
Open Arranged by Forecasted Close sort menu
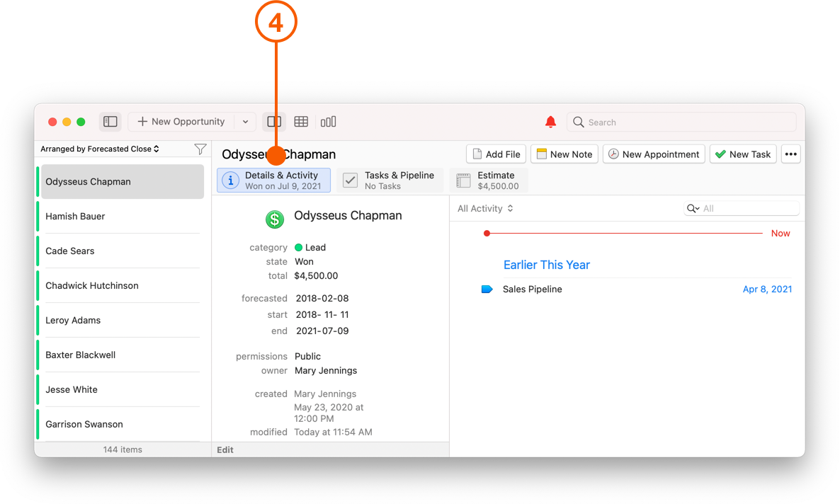click(100, 149)
